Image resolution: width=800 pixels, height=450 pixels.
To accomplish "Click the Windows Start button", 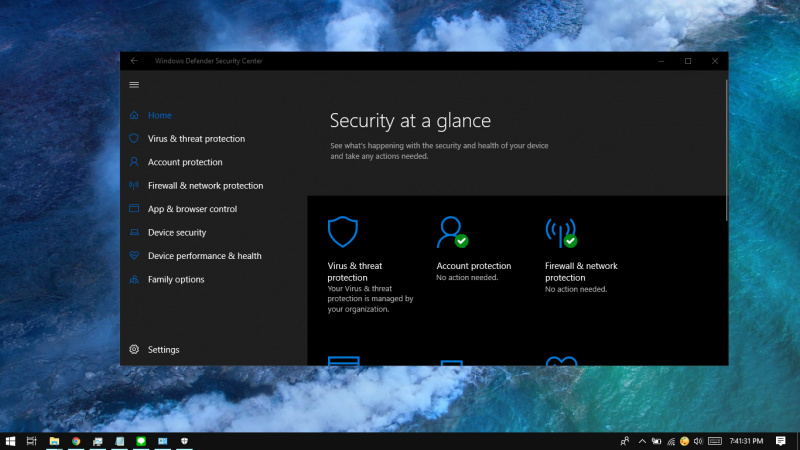I will click(11, 441).
